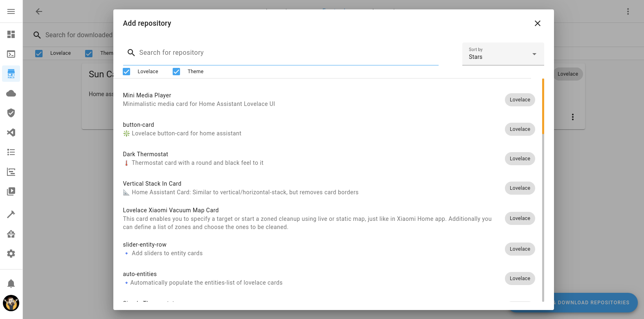This screenshot has height=319, width=644.
Task: Click Lovelace chip for Xiaomi Vacuum Map Card
Action: click(x=520, y=218)
